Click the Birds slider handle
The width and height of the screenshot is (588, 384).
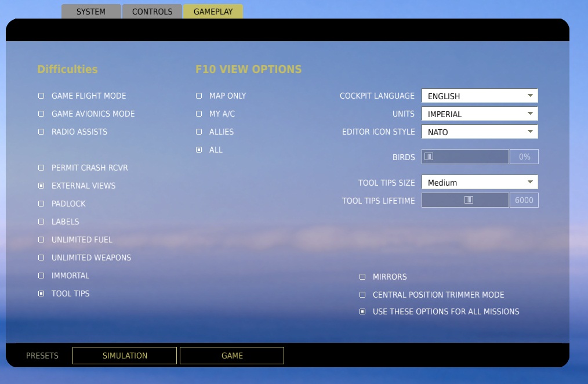pos(429,157)
